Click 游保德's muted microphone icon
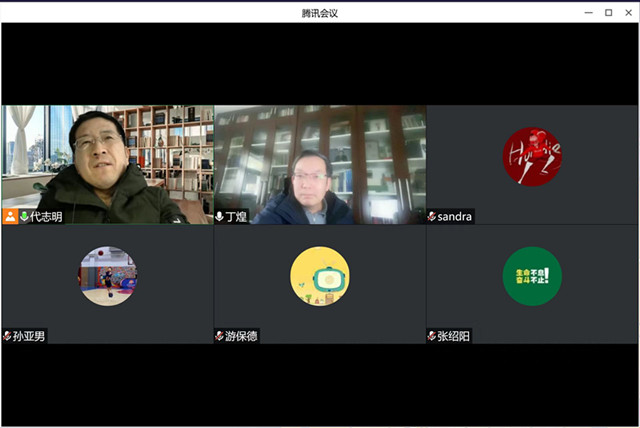The height and width of the screenshot is (428, 640). click(220, 336)
